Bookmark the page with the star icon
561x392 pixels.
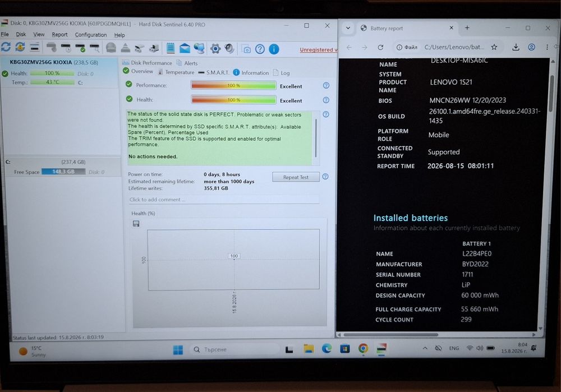tap(494, 47)
